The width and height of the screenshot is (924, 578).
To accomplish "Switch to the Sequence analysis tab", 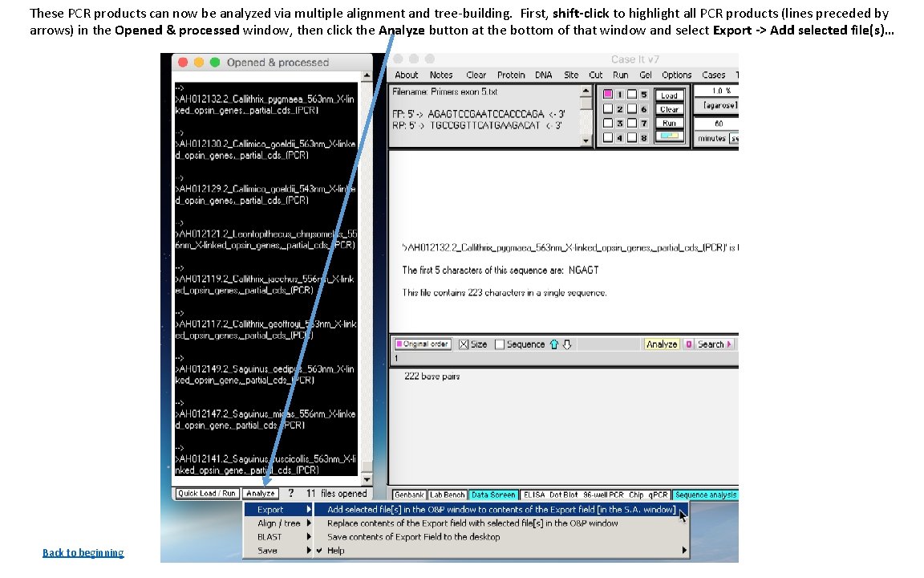I will click(705, 495).
